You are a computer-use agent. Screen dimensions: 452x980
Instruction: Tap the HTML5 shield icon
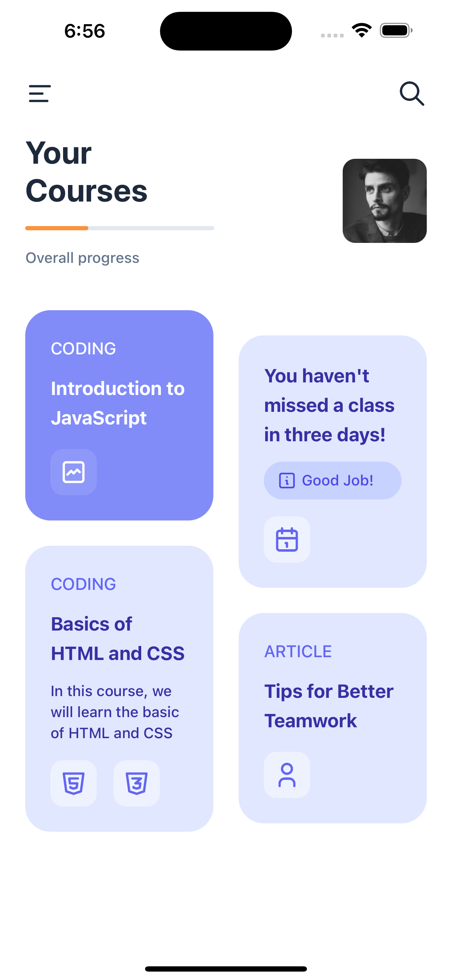(74, 783)
